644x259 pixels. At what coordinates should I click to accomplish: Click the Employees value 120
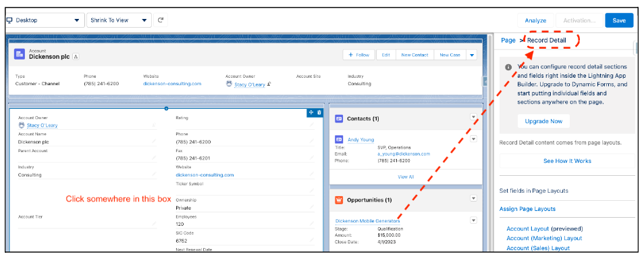[x=180, y=224]
